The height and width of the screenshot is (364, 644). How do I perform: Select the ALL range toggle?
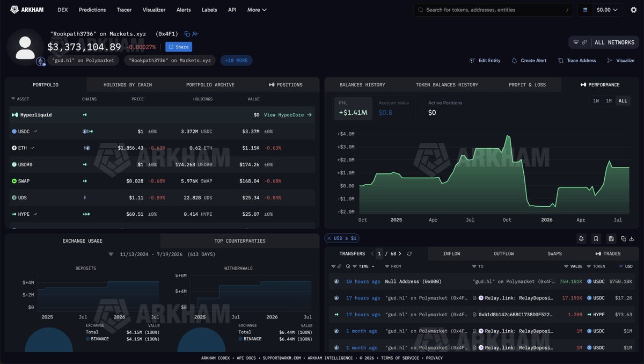tap(623, 101)
